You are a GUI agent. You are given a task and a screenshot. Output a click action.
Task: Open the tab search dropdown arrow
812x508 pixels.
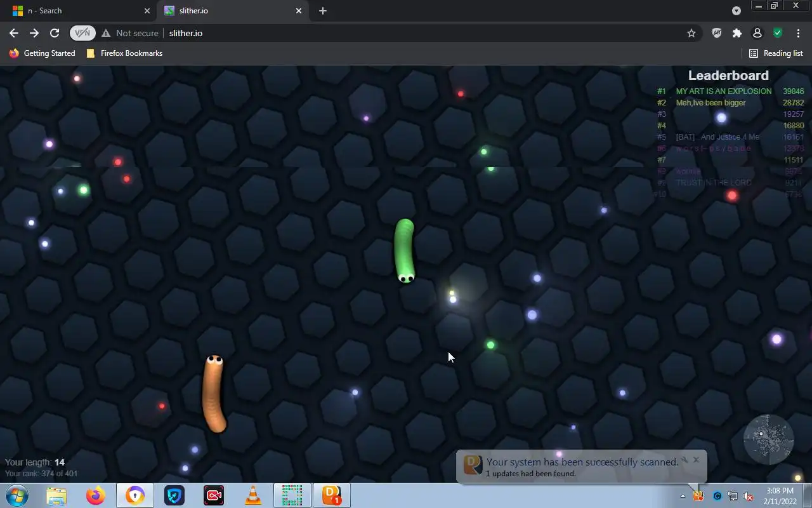[737, 11]
